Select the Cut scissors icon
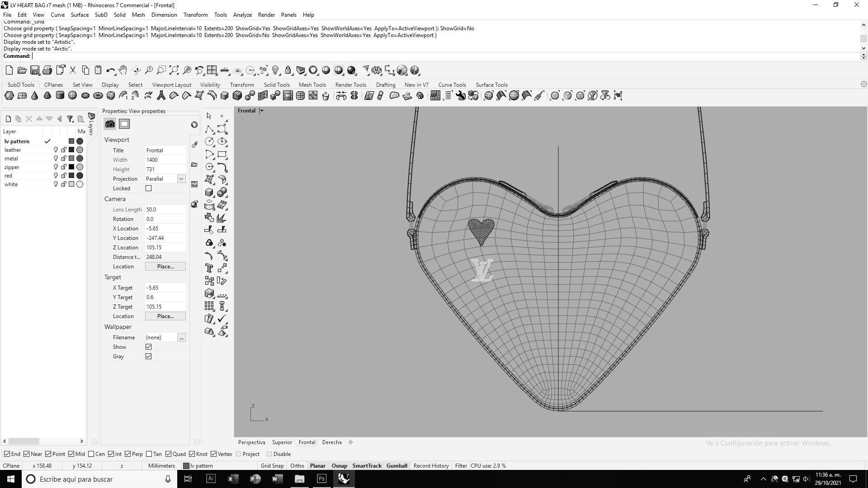This screenshot has width=868, height=488. (x=72, y=70)
